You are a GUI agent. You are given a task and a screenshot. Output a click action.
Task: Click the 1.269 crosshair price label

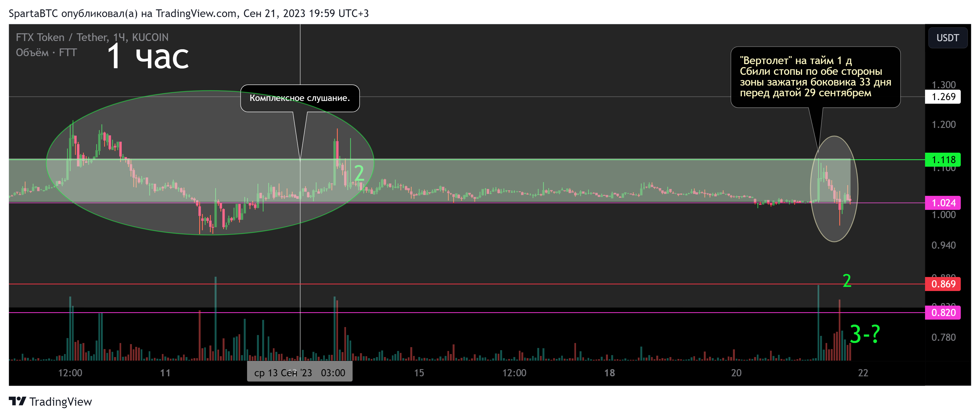943,97
